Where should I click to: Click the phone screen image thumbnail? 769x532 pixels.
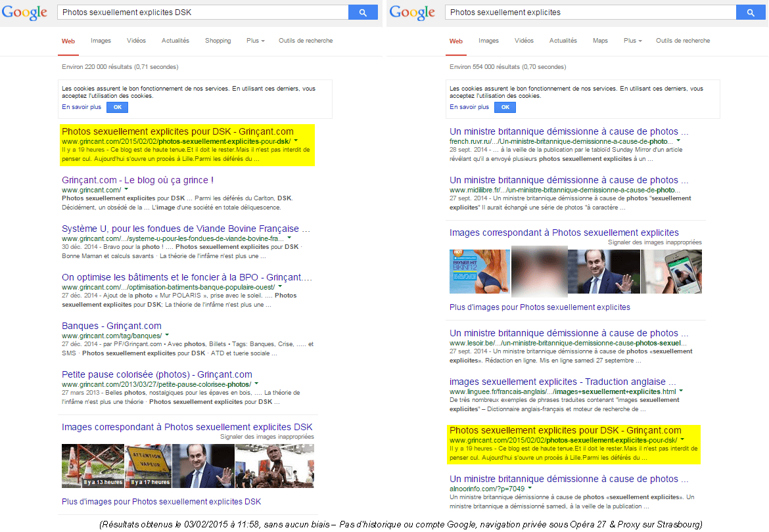click(x=671, y=271)
